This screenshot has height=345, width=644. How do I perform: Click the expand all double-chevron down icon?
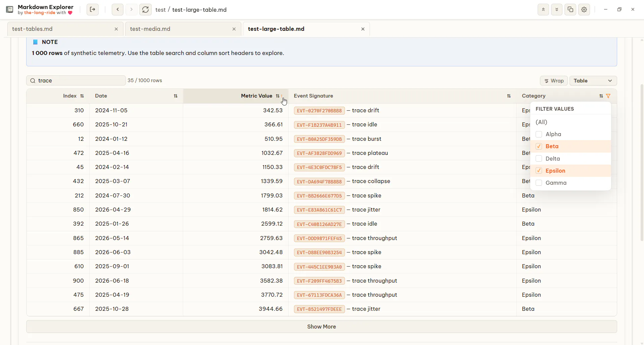(557, 10)
